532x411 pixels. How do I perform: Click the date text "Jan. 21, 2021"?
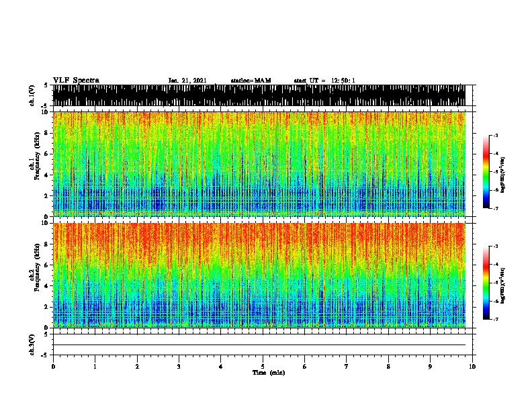click(x=187, y=81)
